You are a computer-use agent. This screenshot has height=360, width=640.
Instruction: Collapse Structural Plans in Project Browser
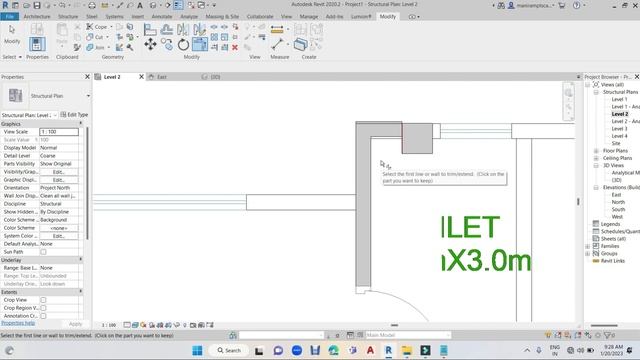(x=596, y=92)
